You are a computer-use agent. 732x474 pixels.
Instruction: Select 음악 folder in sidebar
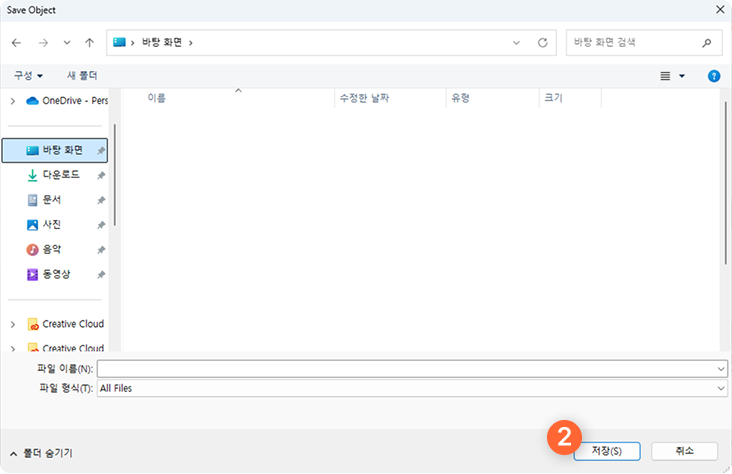[x=51, y=249]
